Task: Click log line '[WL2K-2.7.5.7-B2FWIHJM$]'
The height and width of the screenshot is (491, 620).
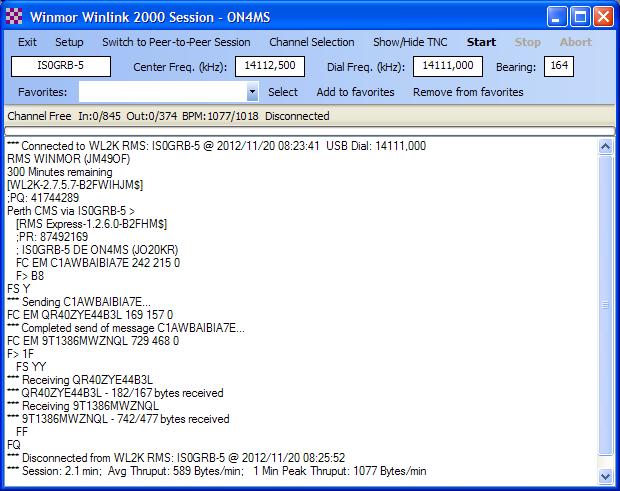Action: 75,185
